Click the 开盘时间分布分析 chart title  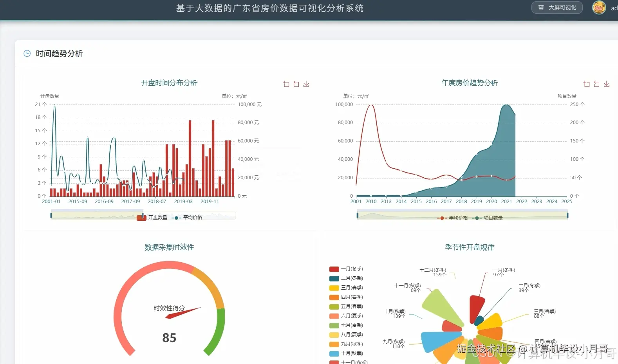click(x=169, y=83)
